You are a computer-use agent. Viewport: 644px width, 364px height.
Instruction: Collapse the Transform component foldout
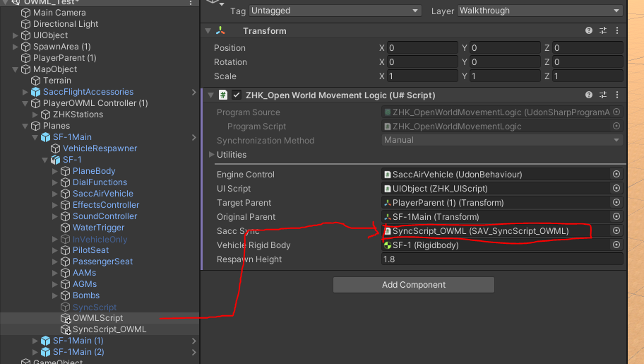(x=208, y=31)
